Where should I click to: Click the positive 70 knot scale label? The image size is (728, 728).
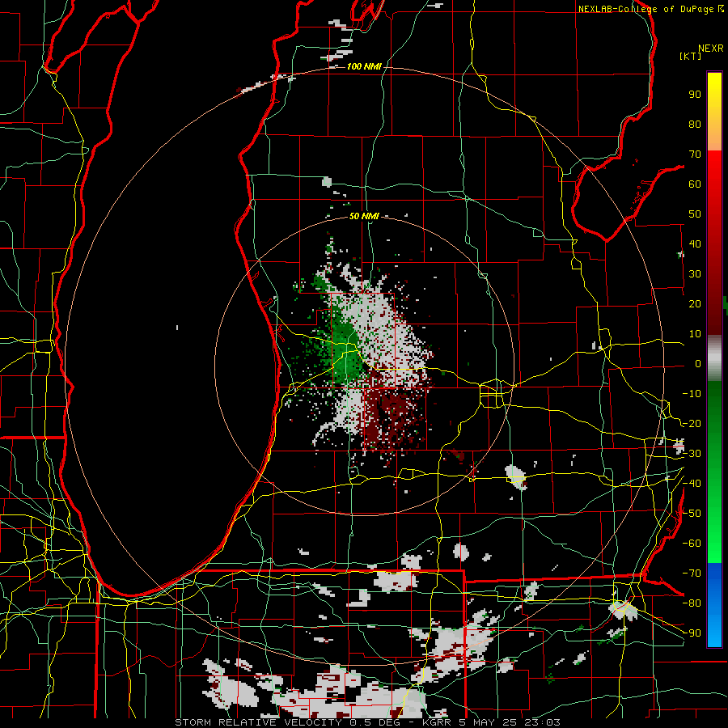coord(695,154)
